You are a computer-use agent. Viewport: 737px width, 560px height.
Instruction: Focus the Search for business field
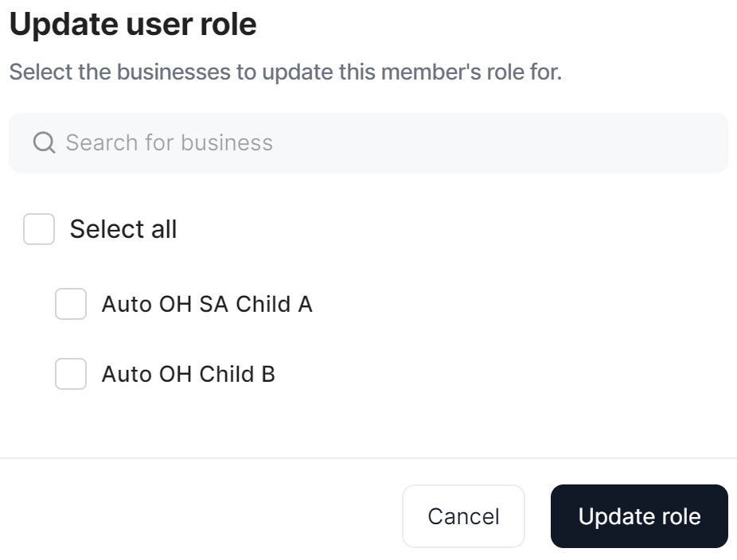[x=368, y=143]
